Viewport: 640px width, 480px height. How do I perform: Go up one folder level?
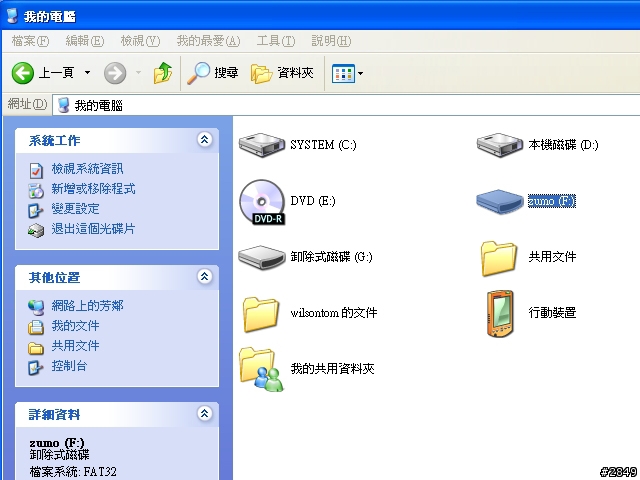[x=162, y=73]
